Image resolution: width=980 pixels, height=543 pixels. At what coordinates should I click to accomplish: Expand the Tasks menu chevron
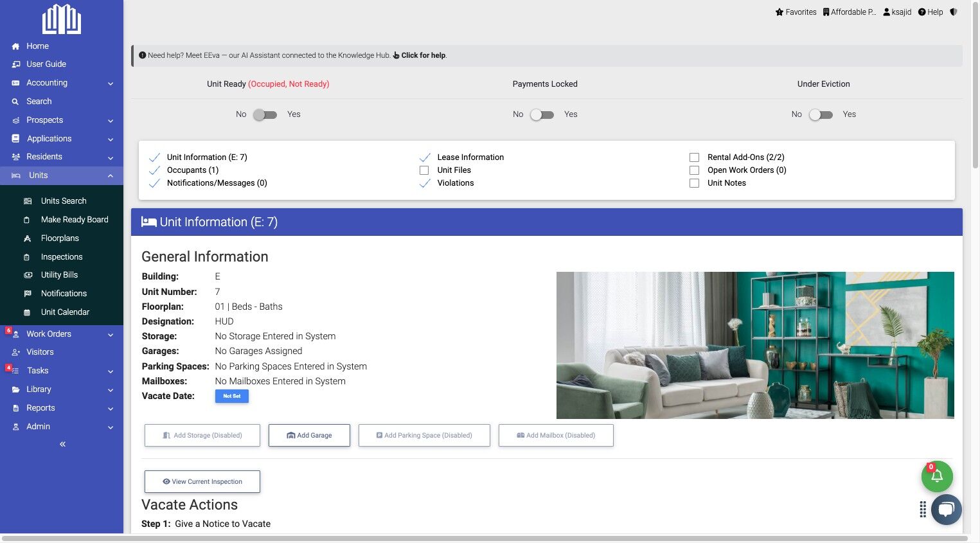[x=111, y=371]
